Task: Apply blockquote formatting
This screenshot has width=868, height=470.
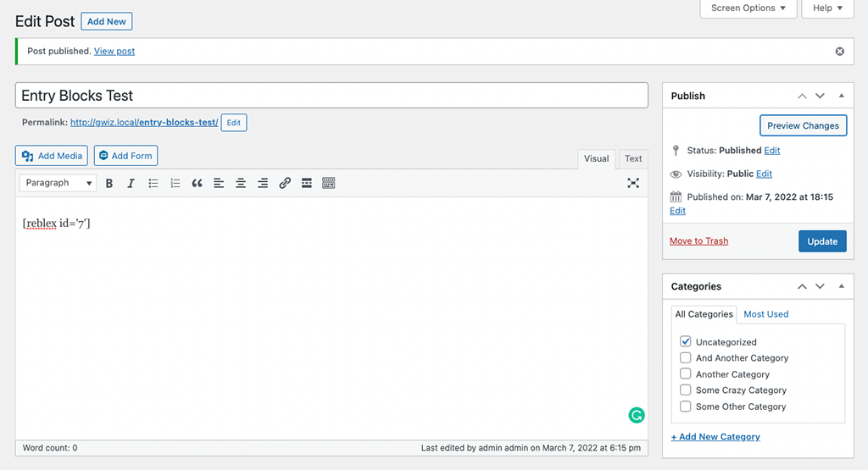Action: click(x=197, y=183)
